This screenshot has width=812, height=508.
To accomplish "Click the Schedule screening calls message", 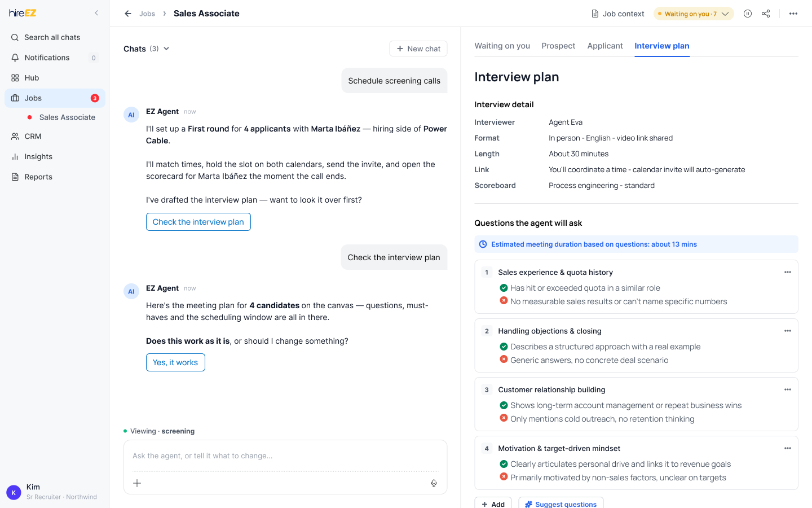I will tap(394, 81).
